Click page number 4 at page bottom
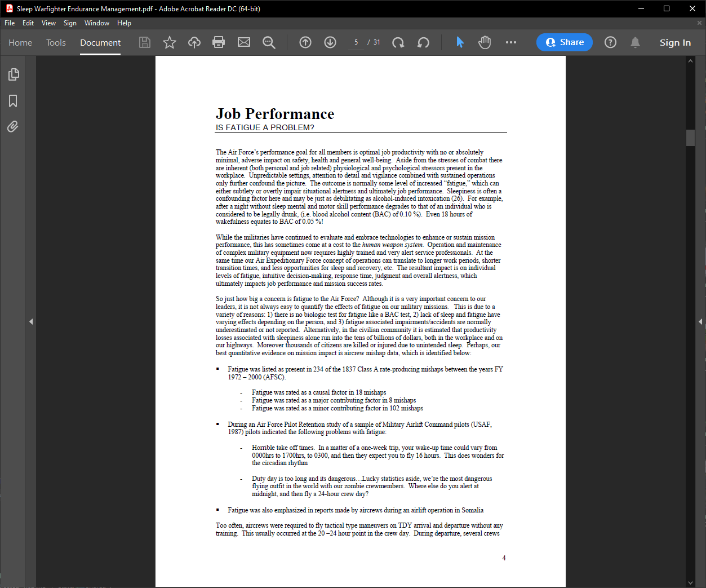The width and height of the screenshot is (706, 588). point(504,558)
